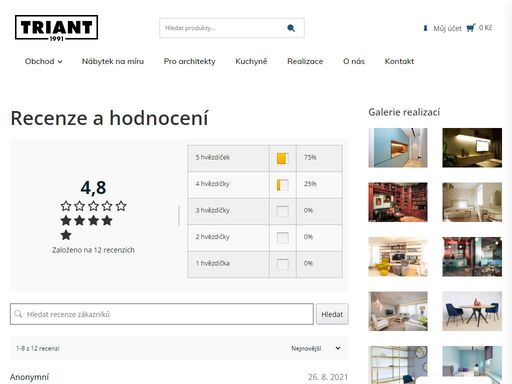Click the 3 hvězdičky empty bar
The height and width of the screenshot is (384, 512).
(282, 211)
